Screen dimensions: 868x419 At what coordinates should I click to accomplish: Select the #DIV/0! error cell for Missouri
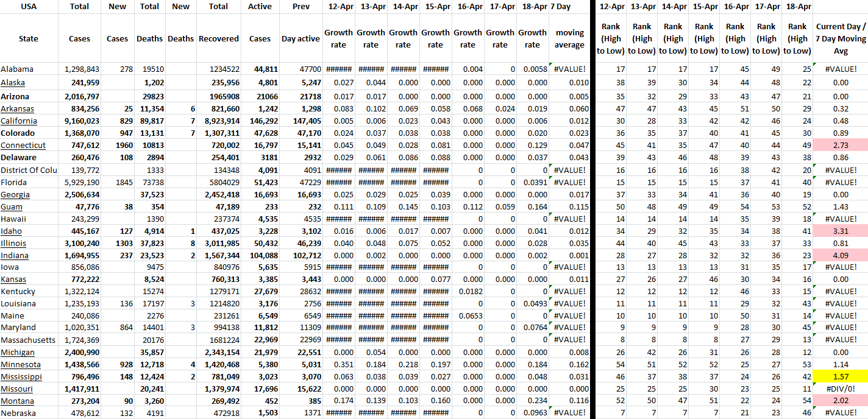point(841,389)
